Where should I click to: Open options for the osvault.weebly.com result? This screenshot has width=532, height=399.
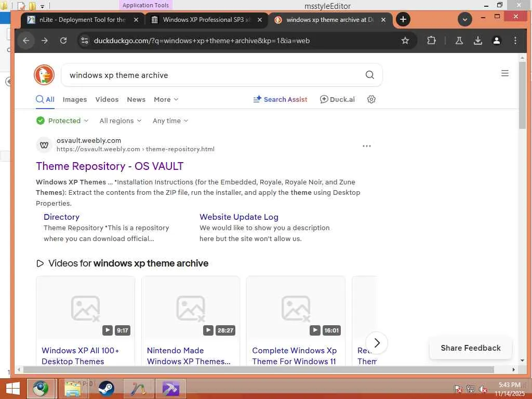click(366, 146)
